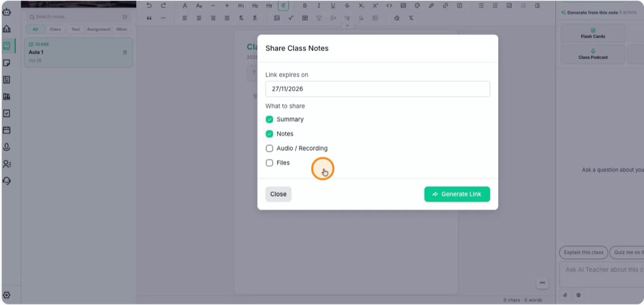The image size is (644, 305).
Task: Open the calendar sidebar icon
Action: pos(6,130)
